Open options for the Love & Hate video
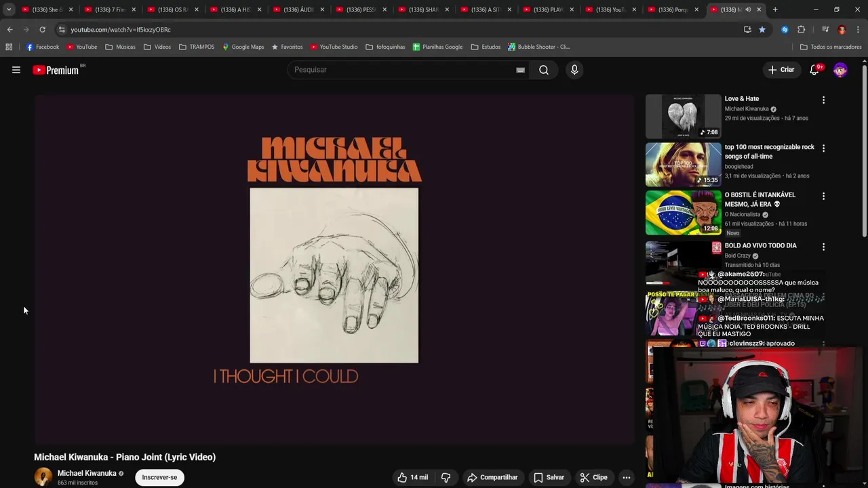The width and height of the screenshot is (868, 488). point(823,100)
